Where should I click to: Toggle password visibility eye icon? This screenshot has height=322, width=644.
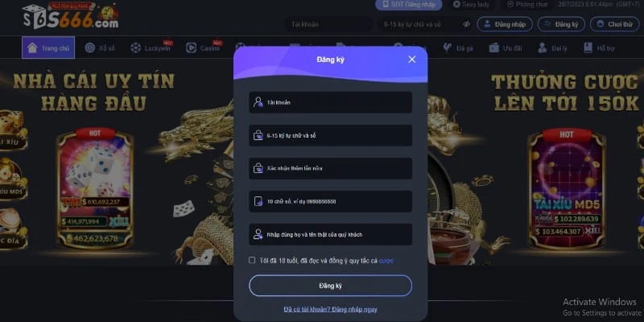tap(466, 24)
